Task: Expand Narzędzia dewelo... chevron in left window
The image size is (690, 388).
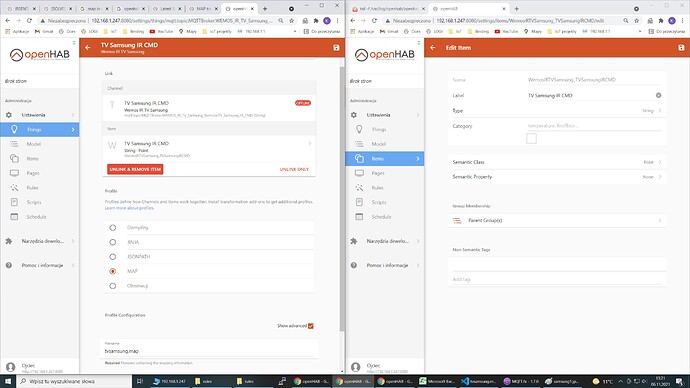Action: (x=73, y=241)
